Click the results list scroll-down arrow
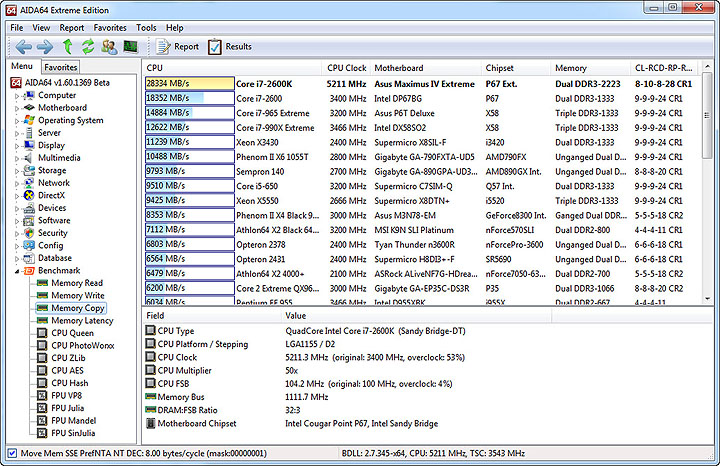Image resolution: width=720 pixels, height=466 pixels. click(x=707, y=299)
